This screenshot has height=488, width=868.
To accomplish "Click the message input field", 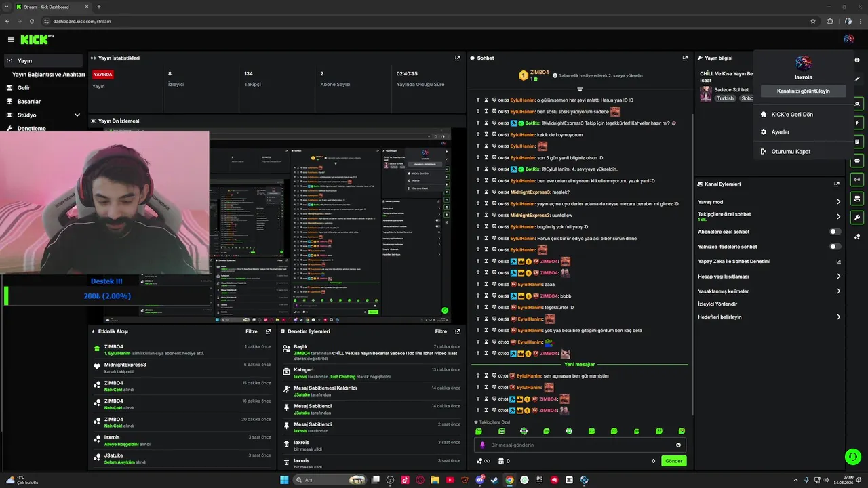I will [x=580, y=445].
